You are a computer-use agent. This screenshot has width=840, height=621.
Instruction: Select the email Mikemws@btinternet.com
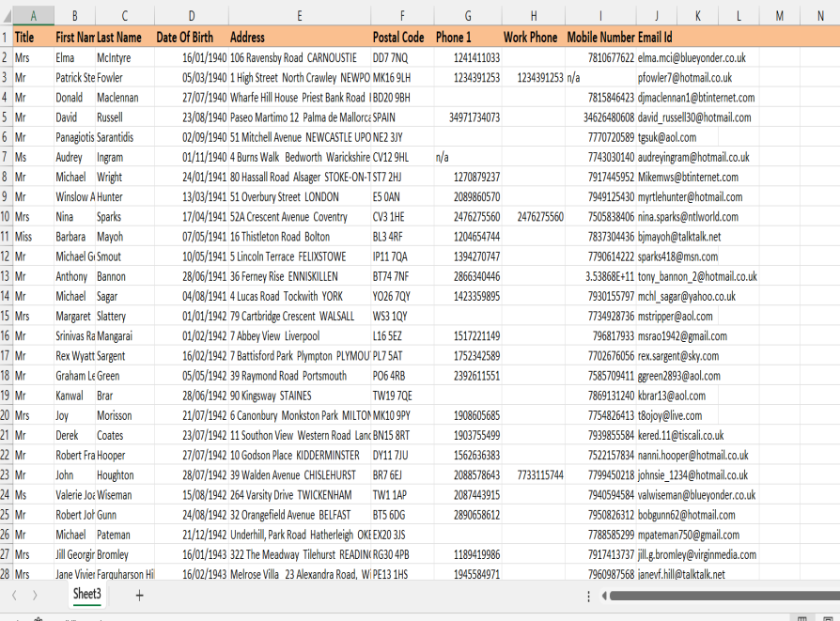[688, 177]
